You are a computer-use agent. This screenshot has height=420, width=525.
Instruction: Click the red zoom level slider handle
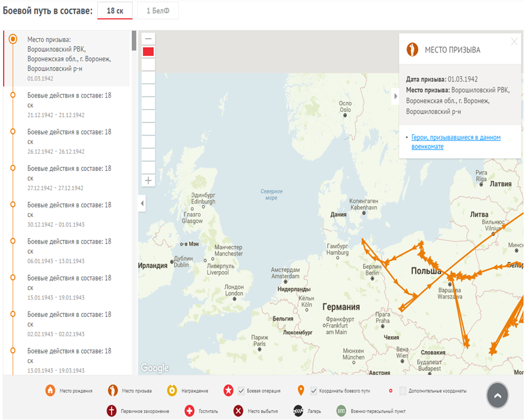coord(148,52)
